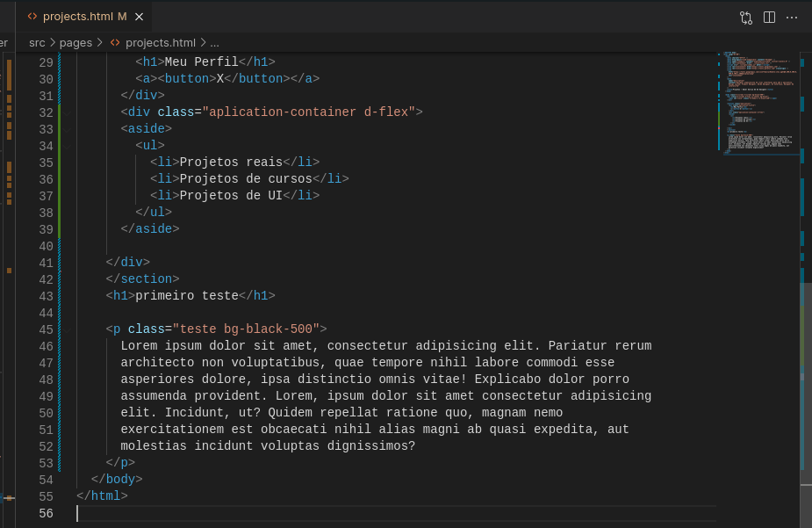
Task: Open the Changes diff view icon
Action: coord(745,17)
